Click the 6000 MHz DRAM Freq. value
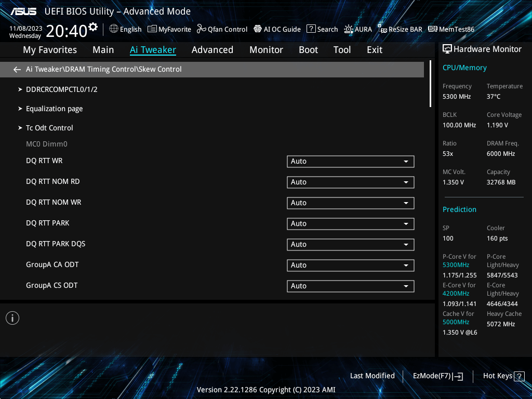Image resolution: width=532 pixels, height=399 pixels. pyautogui.click(x=501, y=154)
